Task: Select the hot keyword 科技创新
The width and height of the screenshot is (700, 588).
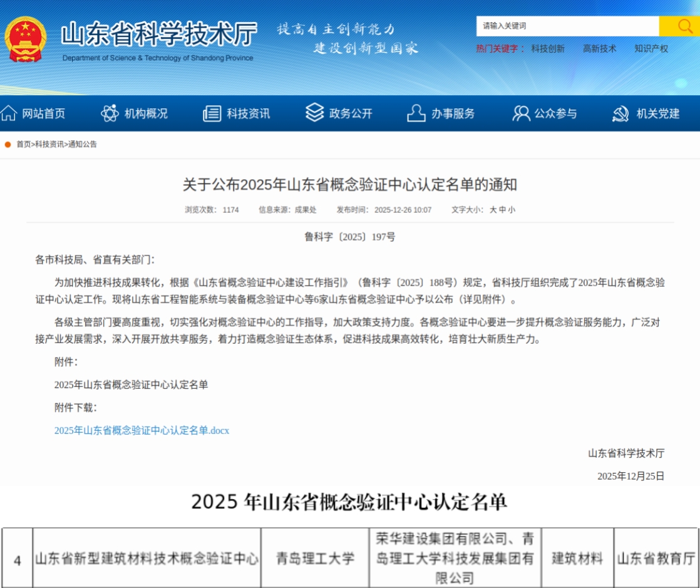Action: [x=548, y=49]
